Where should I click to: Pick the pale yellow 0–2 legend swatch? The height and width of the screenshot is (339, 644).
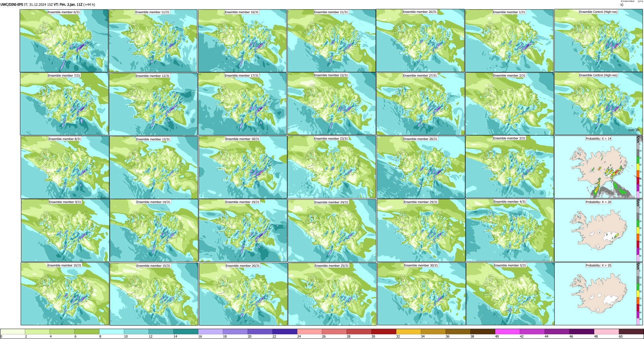tap(13, 332)
